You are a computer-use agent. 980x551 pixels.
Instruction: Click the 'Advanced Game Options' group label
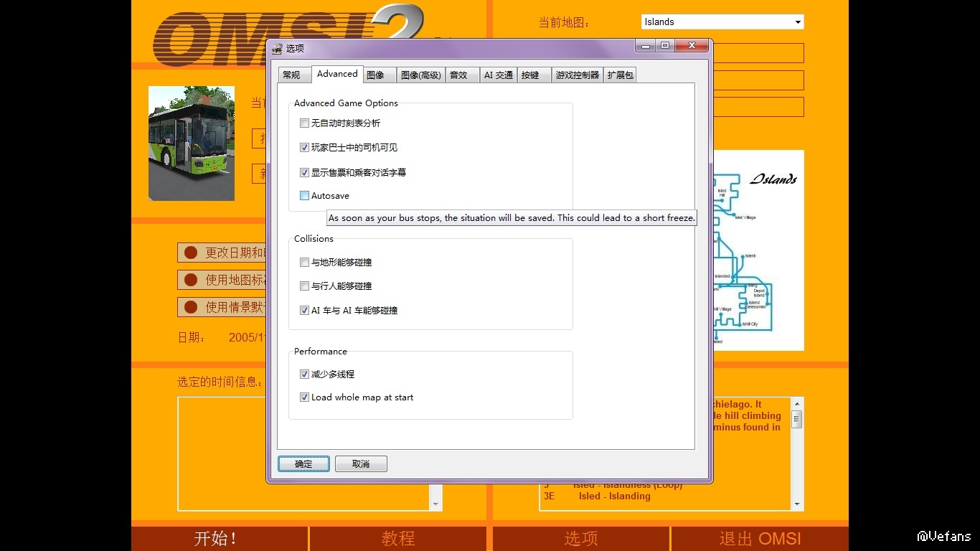coord(346,103)
